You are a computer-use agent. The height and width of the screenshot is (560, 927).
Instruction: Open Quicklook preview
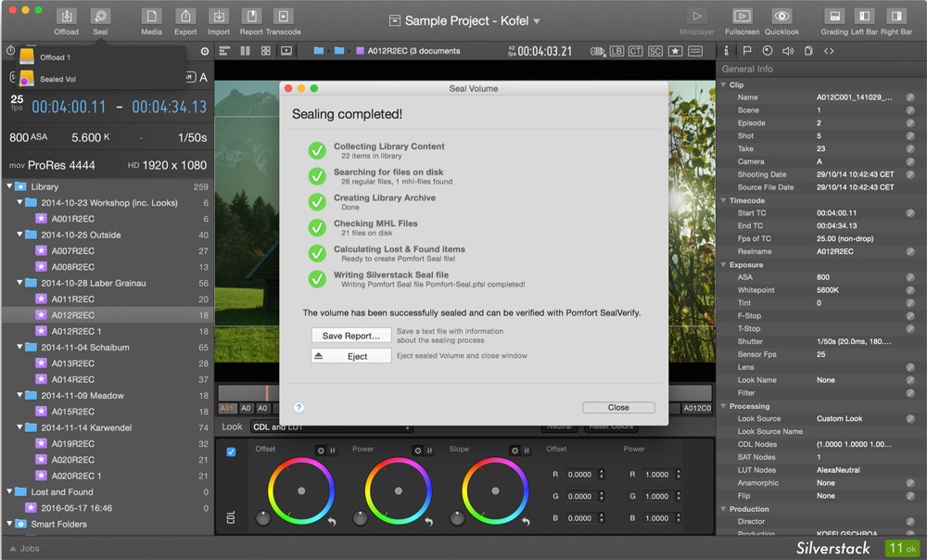pyautogui.click(x=781, y=21)
